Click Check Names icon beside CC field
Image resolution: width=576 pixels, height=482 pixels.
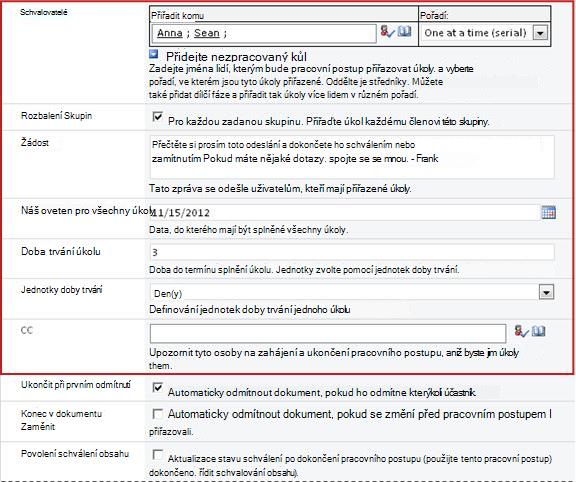point(521,331)
